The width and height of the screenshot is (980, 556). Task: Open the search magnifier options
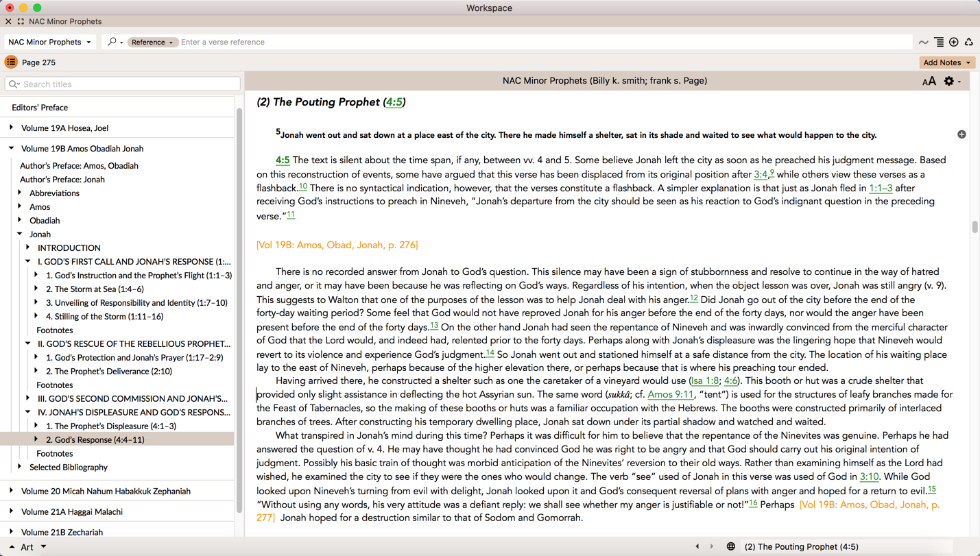click(115, 42)
